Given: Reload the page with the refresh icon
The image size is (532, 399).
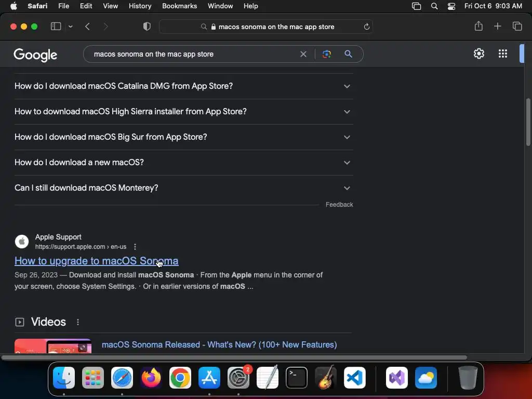Looking at the screenshot, I should (366, 26).
